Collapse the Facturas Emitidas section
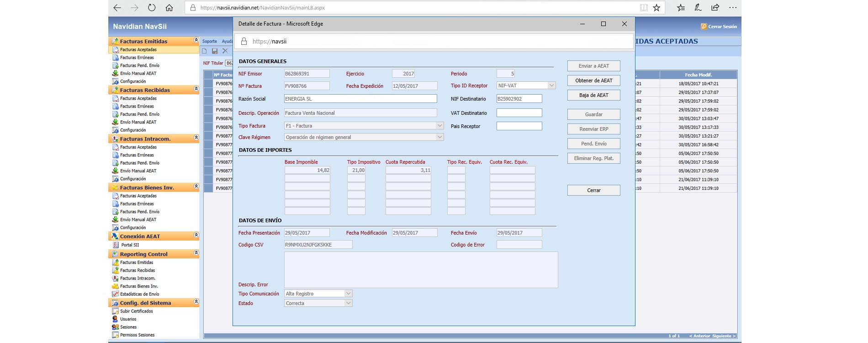868x343 pixels. 196,41
